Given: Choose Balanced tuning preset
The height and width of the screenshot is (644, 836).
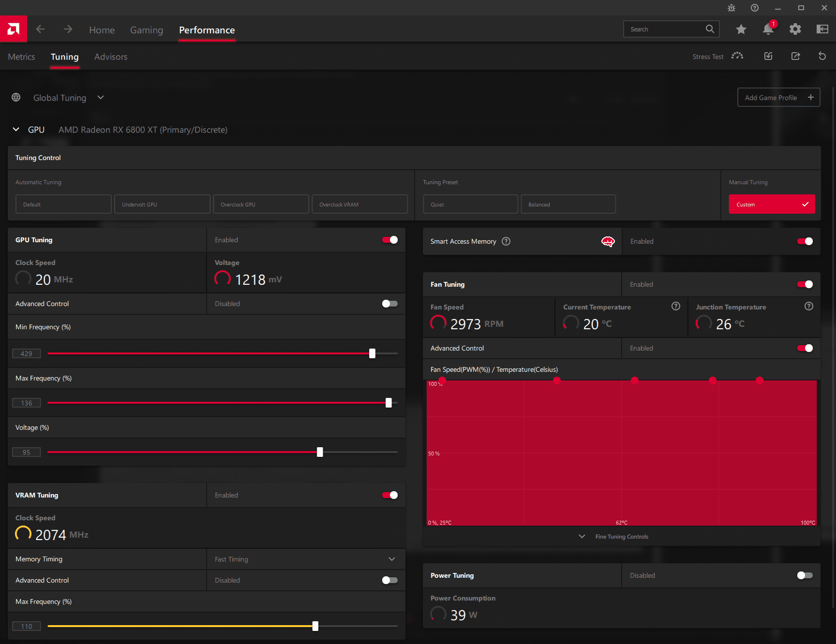Looking at the screenshot, I should pos(568,204).
